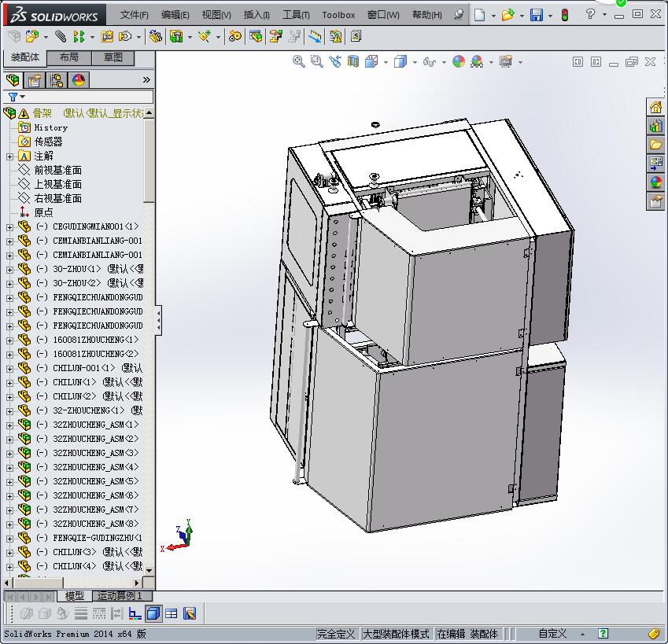Select the 模型 bottom tab

(74, 596)
